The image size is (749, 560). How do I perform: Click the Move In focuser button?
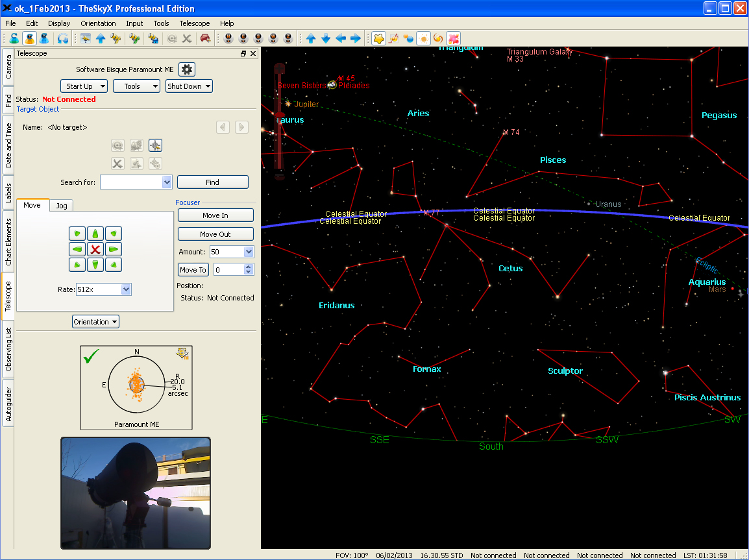(215, 215)
